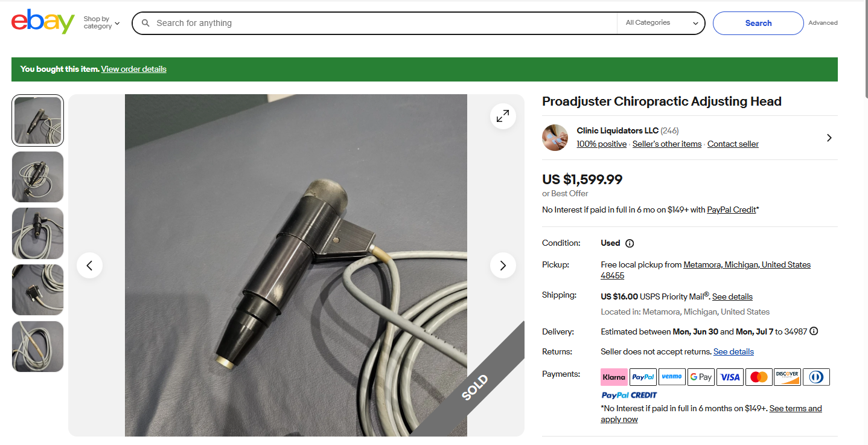Image resolution: width=868 pixels, height=445 pixels.
Task: Click the Search button
Action: coord(758,23)
